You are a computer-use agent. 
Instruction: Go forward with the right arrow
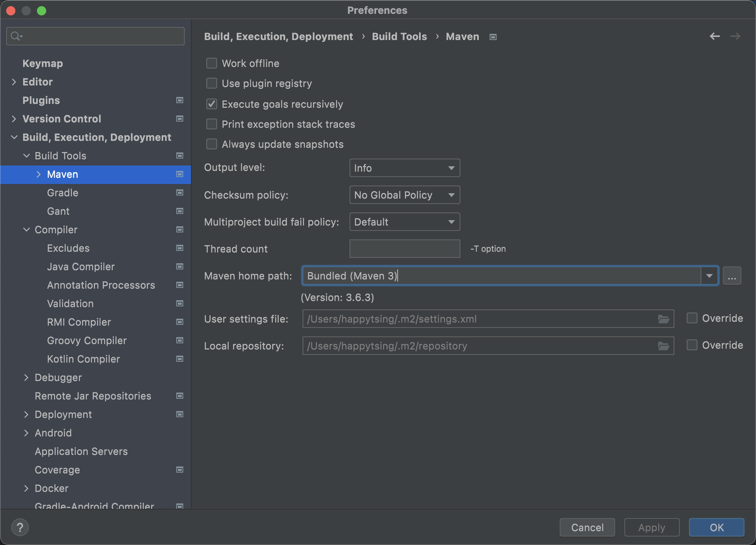(736, 36)
